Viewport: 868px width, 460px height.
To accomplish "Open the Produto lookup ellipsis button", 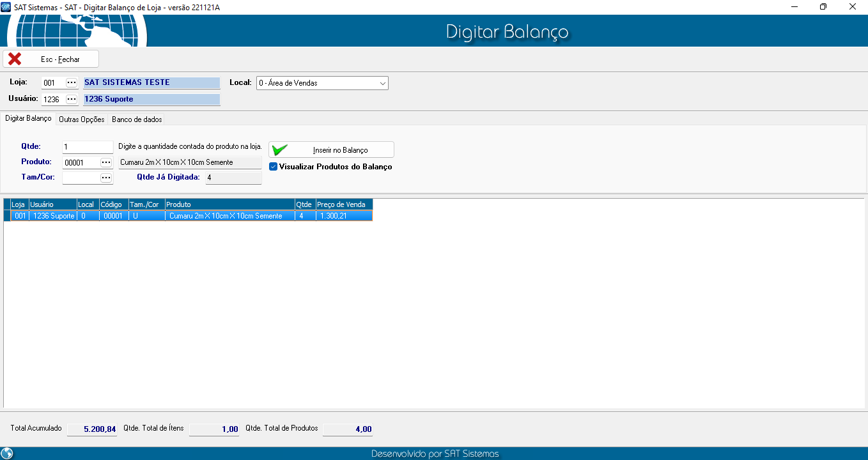I will click(x=106, y=162).
